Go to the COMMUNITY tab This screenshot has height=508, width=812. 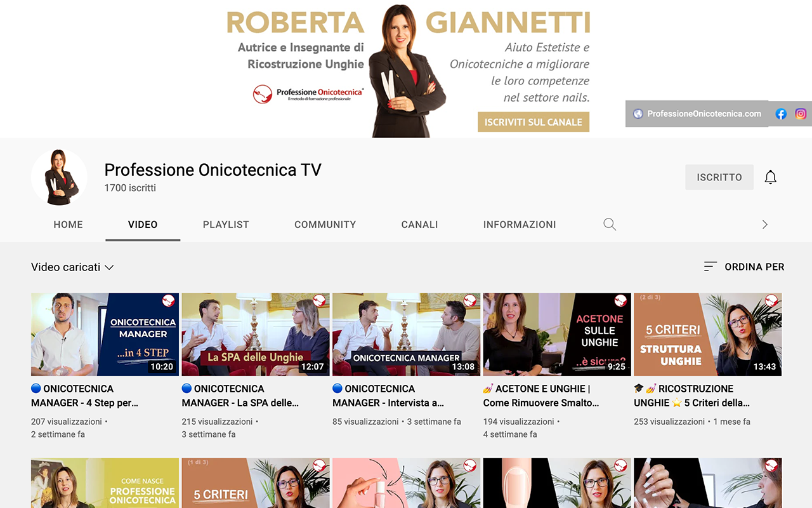(x=325, y=224)
